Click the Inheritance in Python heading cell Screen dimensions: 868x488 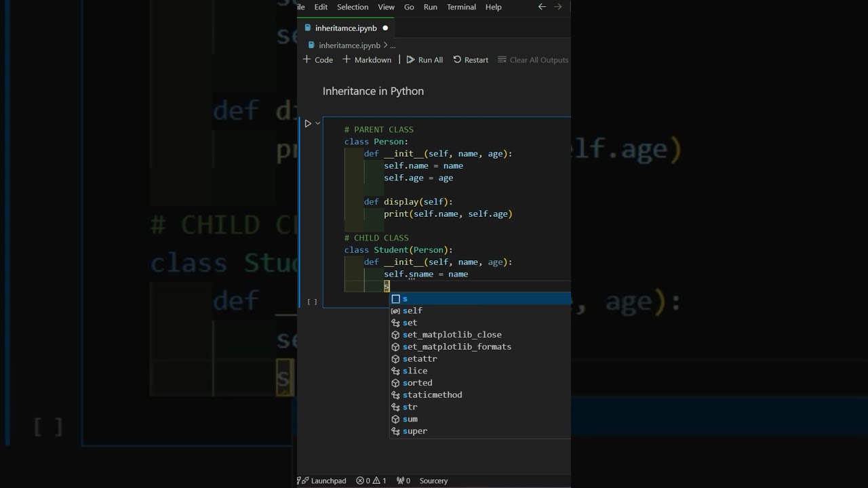click(x=373, y=91)
